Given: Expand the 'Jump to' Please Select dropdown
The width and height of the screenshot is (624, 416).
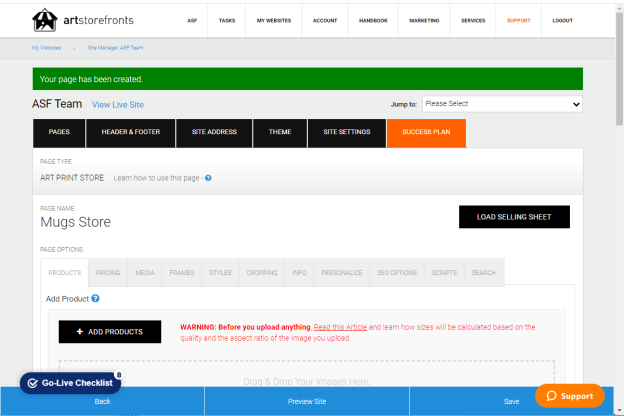Looking at the screenshot, I should (x=502, y=104).
